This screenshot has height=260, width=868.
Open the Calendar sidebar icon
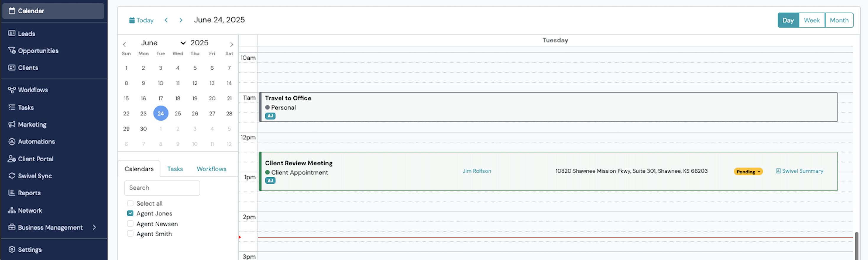(12, 11)
